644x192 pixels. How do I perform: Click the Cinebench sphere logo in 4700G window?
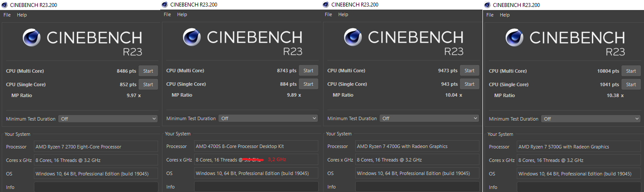click(353, 37)
